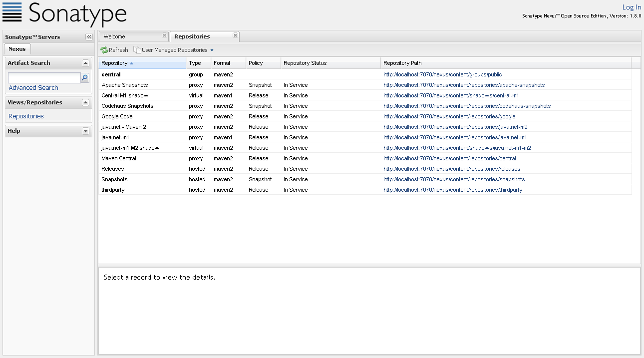
Task: Select the Maven Central repository row
Action: tap(119, 158)
